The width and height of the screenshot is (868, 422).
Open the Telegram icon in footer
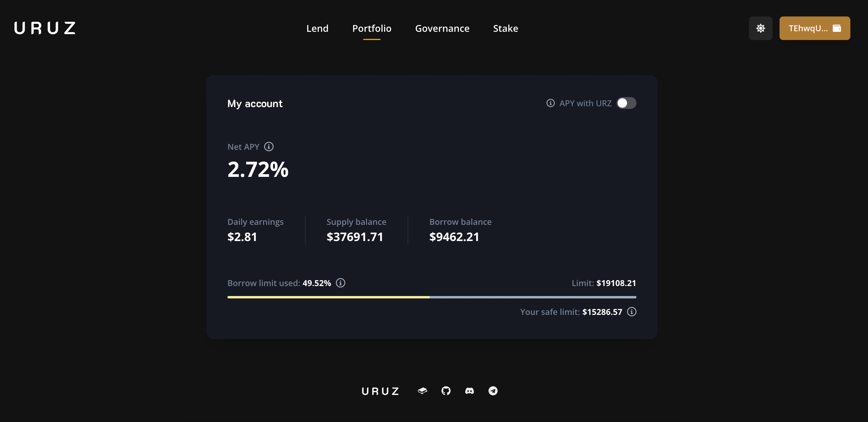point(493,391)
